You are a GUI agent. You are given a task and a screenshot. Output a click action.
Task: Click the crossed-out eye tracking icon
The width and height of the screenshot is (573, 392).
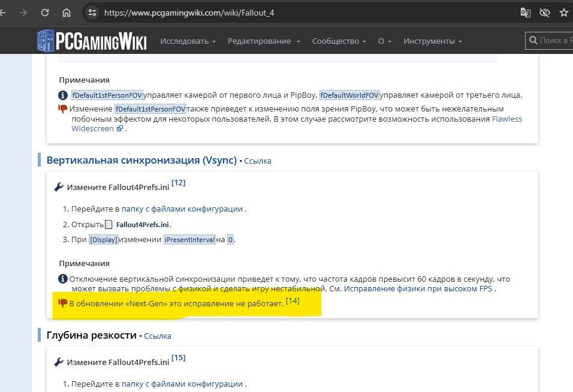[x=544, y=12]
